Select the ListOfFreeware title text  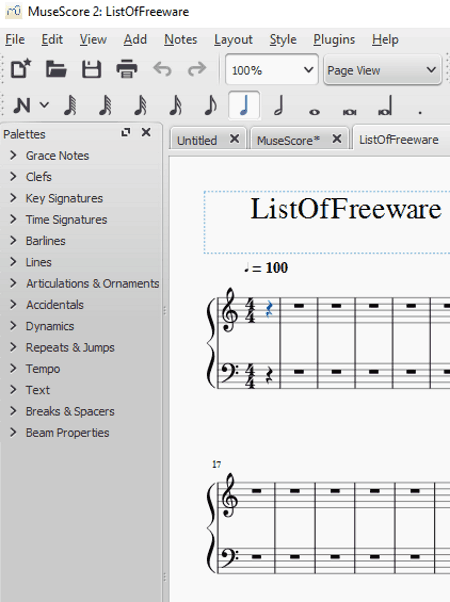point(346,208)
